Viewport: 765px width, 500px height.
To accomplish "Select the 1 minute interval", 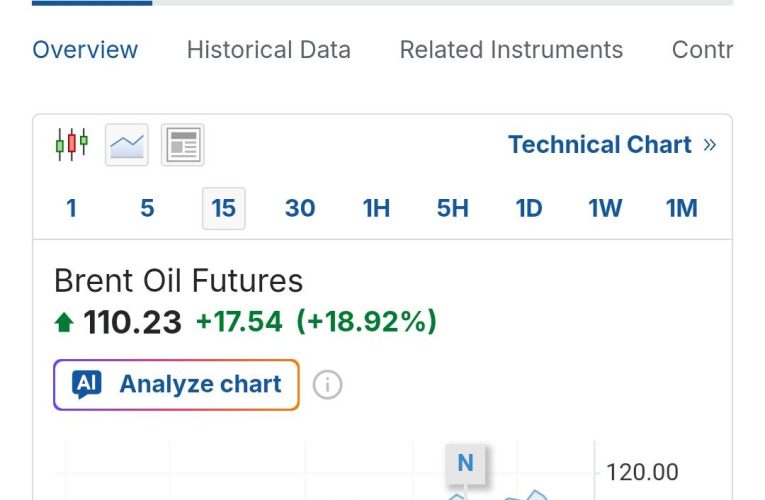I will [x=71, y=208].
